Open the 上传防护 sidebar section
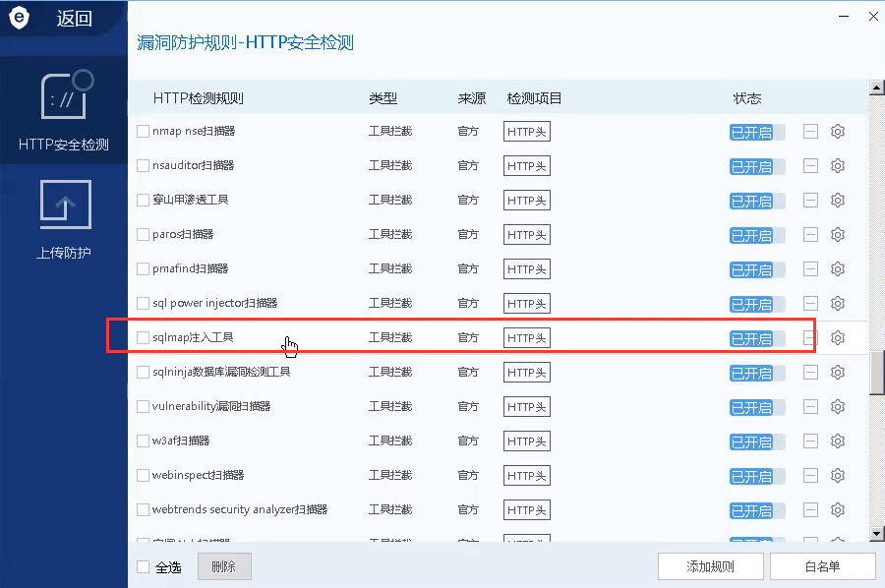The width and height of the screenshot is (885, 588). tap(64, 220)
